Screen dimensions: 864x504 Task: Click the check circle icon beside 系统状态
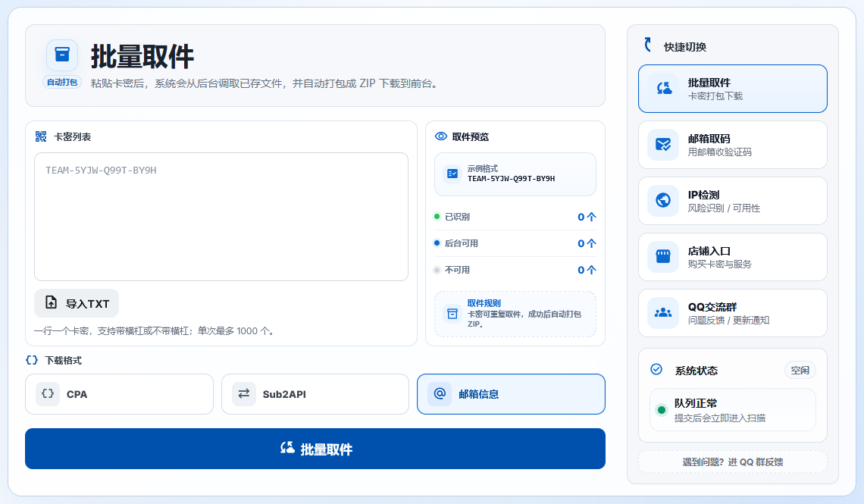[656, 369]
